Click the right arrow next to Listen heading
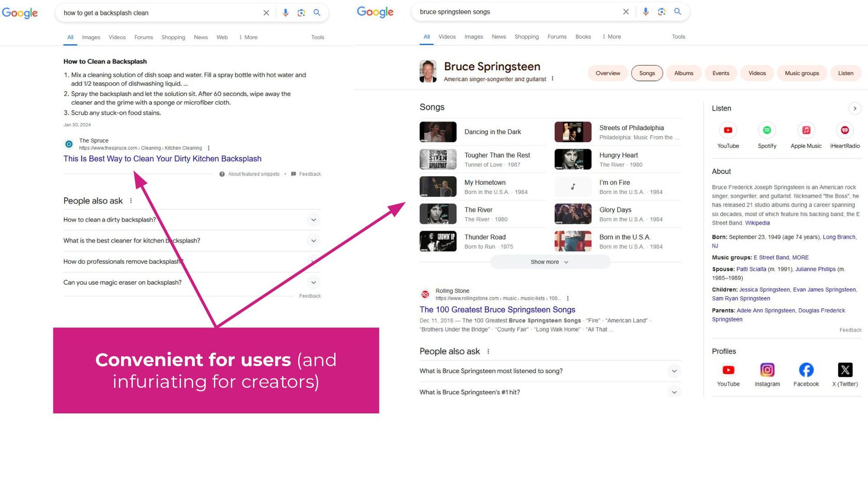The image size is (868, 488). pos(854,108)
